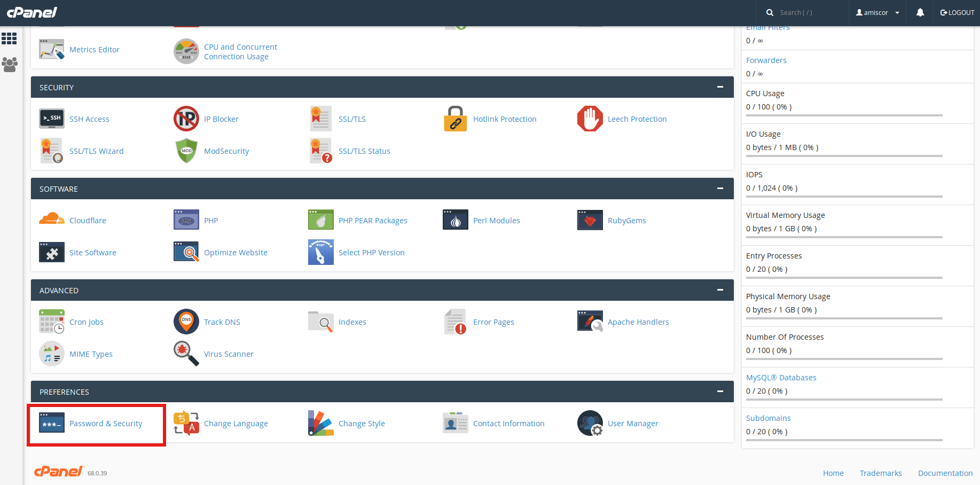View the Forwarders list

[x=766, y=60]
